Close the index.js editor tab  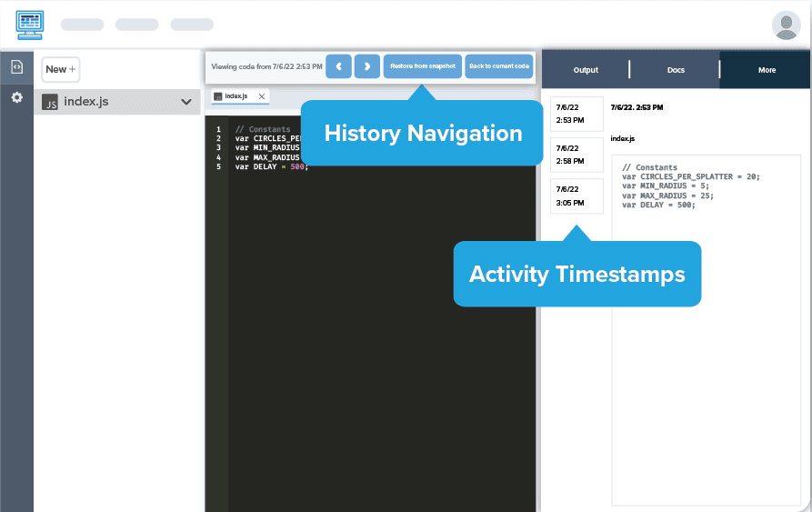[262, 96]
